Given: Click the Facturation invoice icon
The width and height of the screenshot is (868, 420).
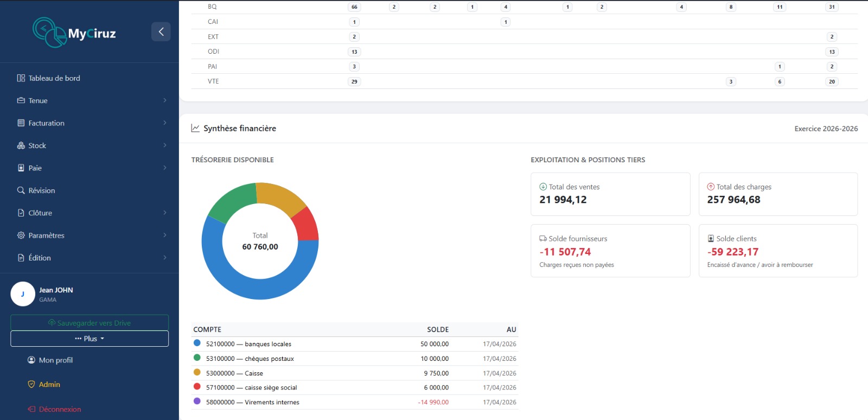Looking at the screenshot, I should coord(21,123).
